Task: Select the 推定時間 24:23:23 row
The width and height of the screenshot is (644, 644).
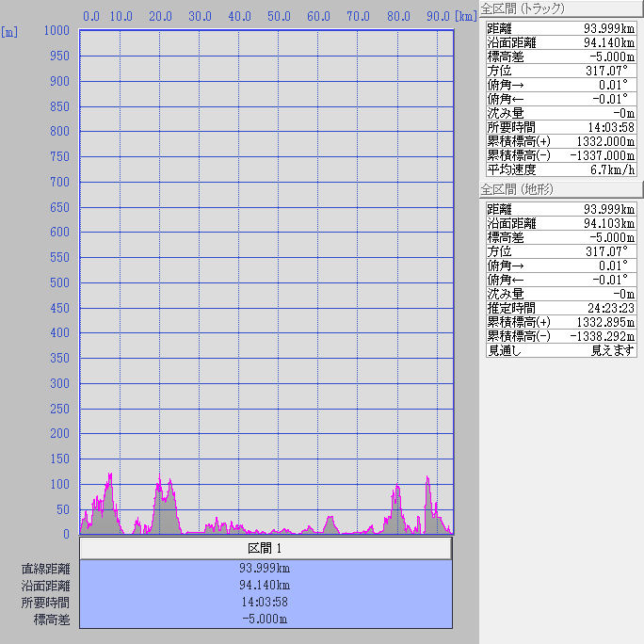Action: pos(561,307)
